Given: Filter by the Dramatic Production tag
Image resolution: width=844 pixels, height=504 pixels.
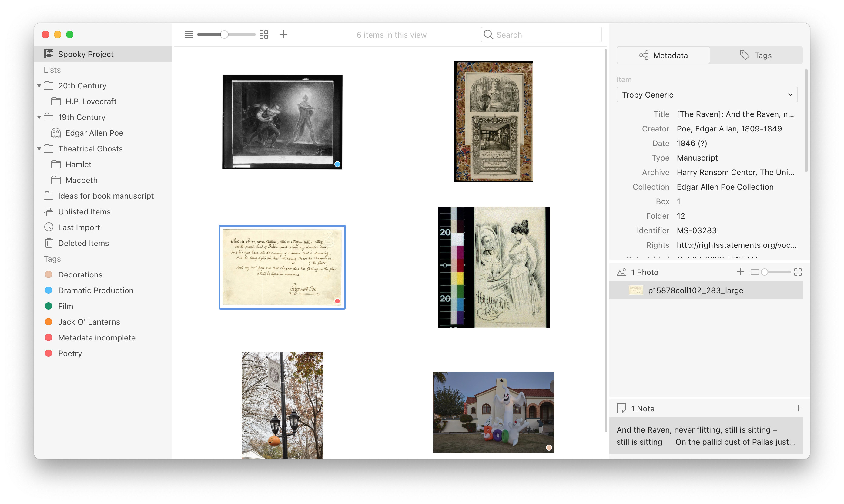Looking at the screenshot, I should point(103,290).
